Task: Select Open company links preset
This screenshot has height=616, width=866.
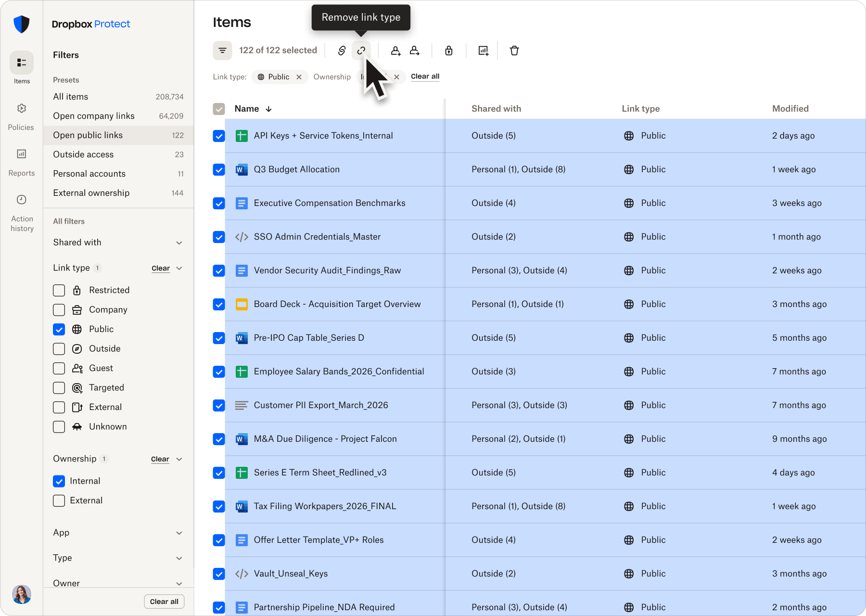Action: point(118,116)
